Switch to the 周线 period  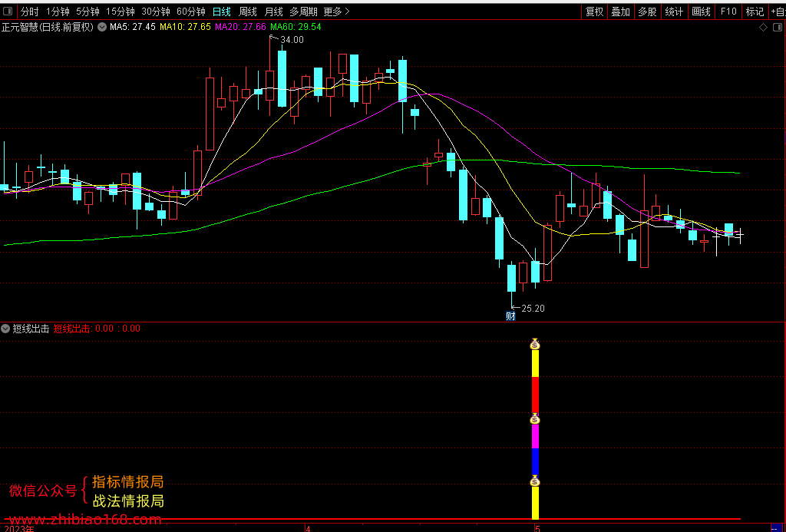point(248,12)
